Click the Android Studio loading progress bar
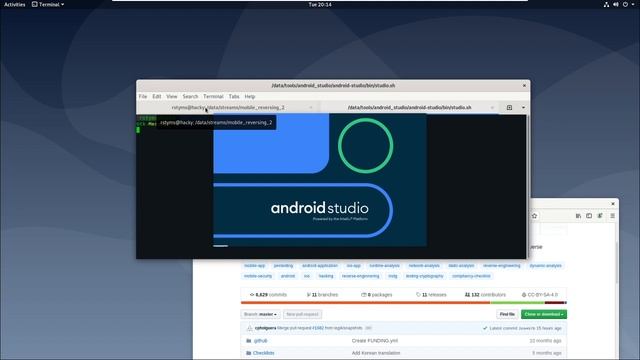 pyautogui.click(x=220, y=246)
